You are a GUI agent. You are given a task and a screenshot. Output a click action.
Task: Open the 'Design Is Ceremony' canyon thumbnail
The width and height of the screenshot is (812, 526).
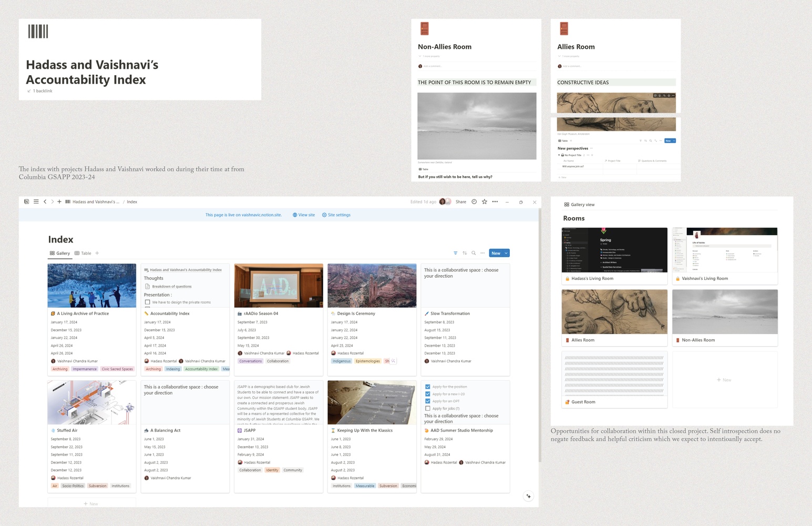click(372, 286)
